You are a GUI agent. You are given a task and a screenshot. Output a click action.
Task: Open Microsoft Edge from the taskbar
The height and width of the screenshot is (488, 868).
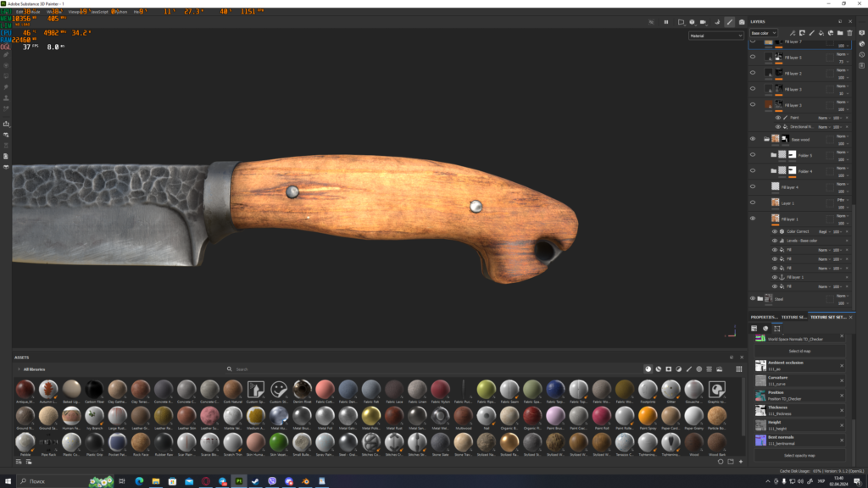click(139, 481)
